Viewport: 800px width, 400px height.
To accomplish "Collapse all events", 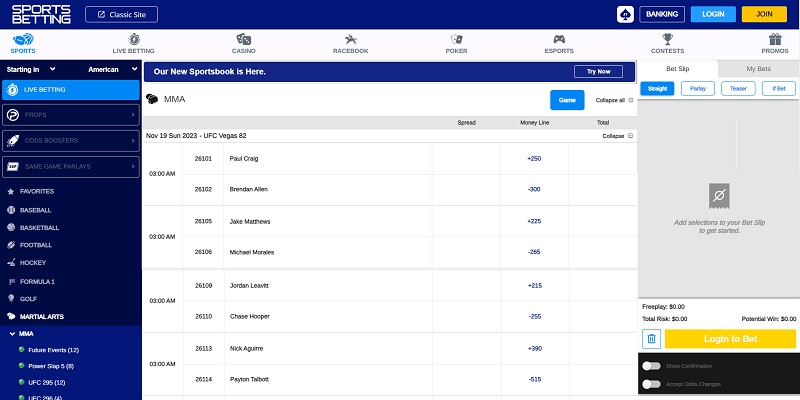I will (x=614, y=100).
